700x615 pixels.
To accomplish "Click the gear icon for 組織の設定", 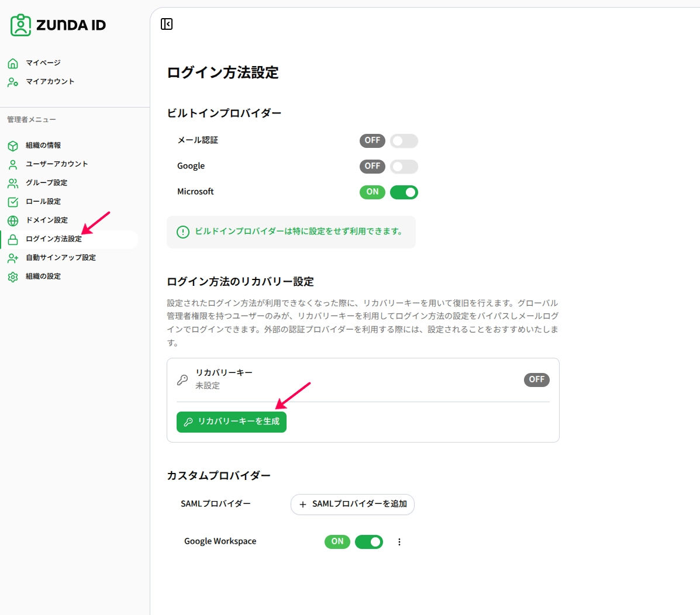I will click(x=13, y=277).
